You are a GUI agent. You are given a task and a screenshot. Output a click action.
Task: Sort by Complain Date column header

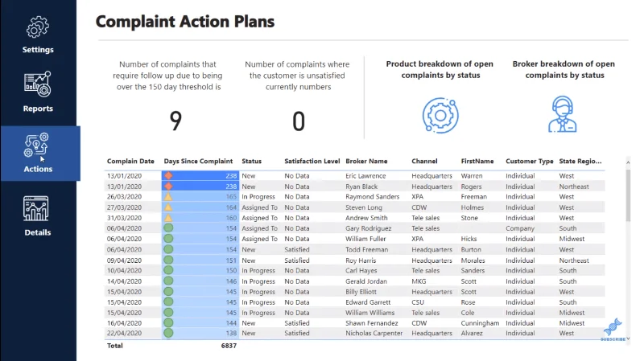click(130, 162)
